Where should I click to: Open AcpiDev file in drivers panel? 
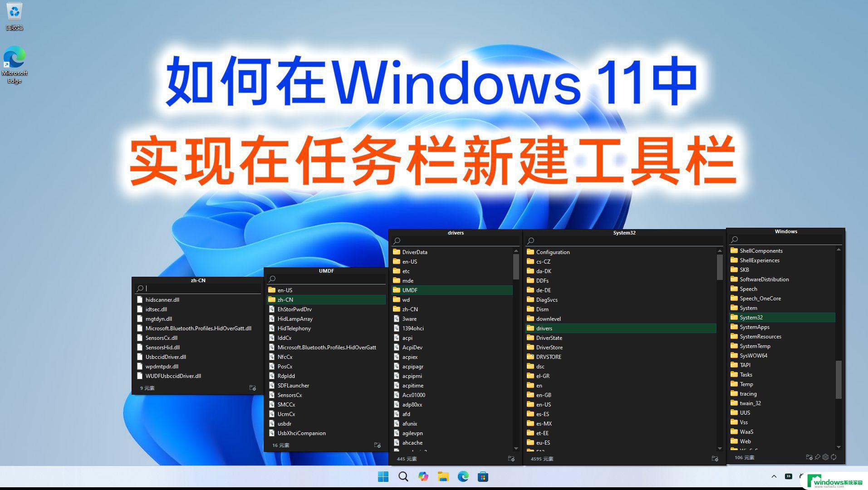pos(452,348)
